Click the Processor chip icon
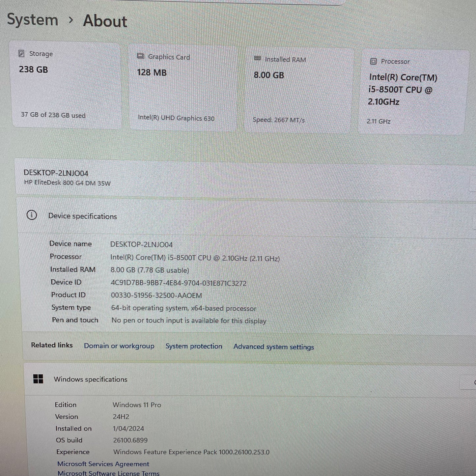 (x=373, y=61)
